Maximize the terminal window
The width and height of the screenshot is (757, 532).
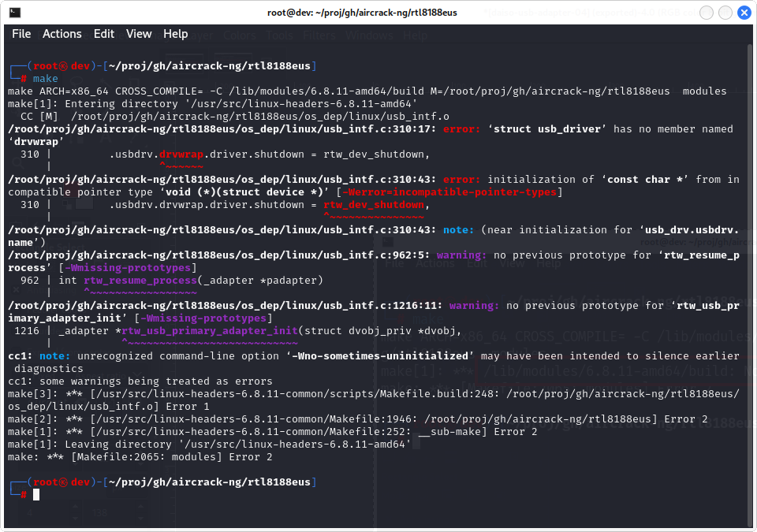click(x=725, y=13)
